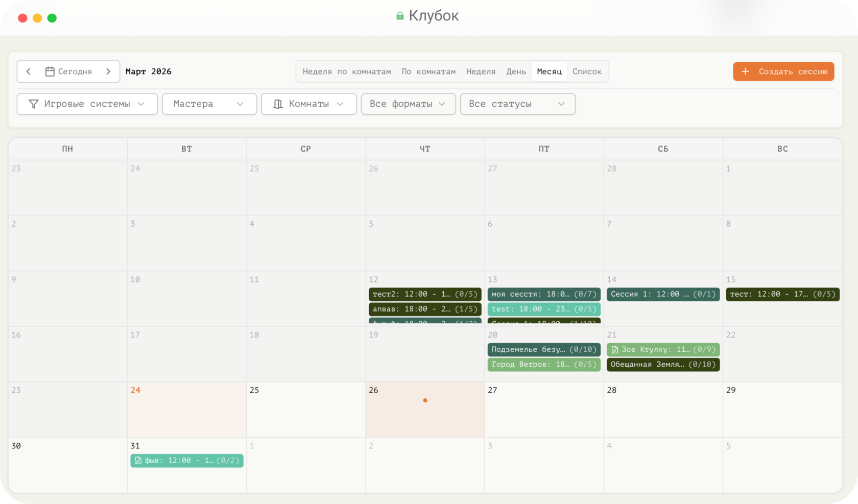Select the День view tab

coord(516,71)
